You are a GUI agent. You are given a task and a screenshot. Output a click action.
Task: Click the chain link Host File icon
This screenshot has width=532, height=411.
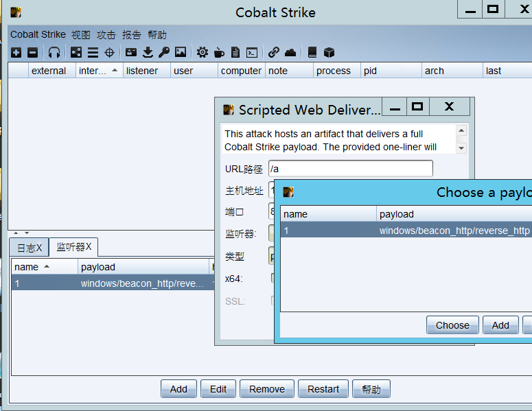click(x=273, y=52)
